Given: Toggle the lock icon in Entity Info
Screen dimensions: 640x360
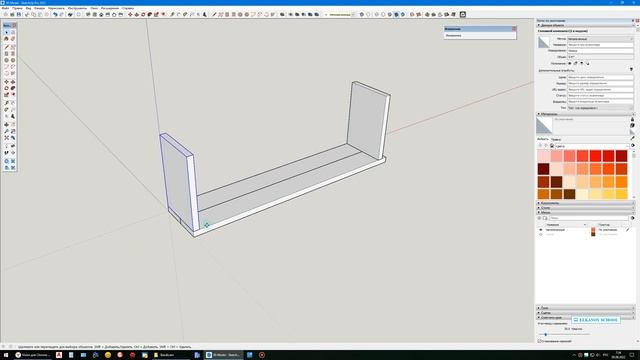Looking at the screenshot, I should click(576, 63).
